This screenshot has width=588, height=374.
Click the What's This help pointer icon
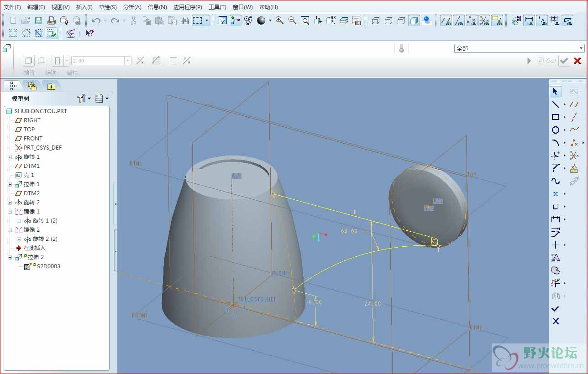click(90, 33)
